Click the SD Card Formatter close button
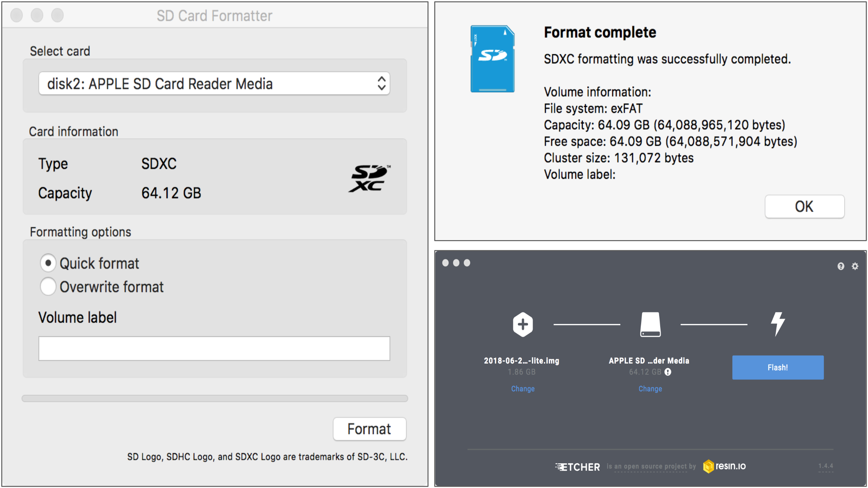 (17, 15)
